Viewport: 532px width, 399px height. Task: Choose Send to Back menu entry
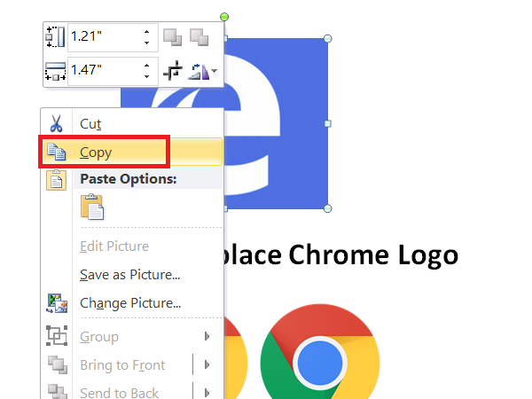click(x=132, y=392)
